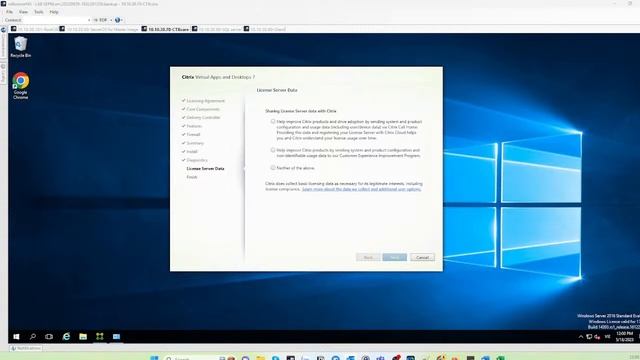Open the Google Chrome desktop shortcut

[x=20, y=86]
